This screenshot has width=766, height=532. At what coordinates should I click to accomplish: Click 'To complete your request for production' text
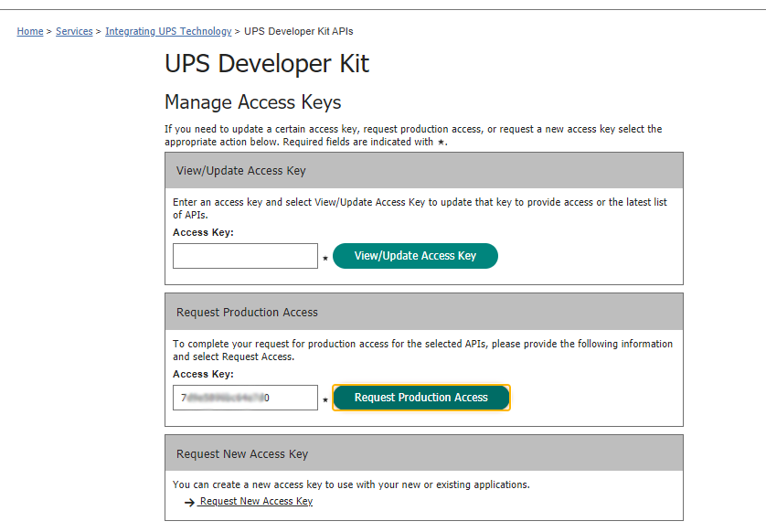pyautogui.click(x=422, y=350)
